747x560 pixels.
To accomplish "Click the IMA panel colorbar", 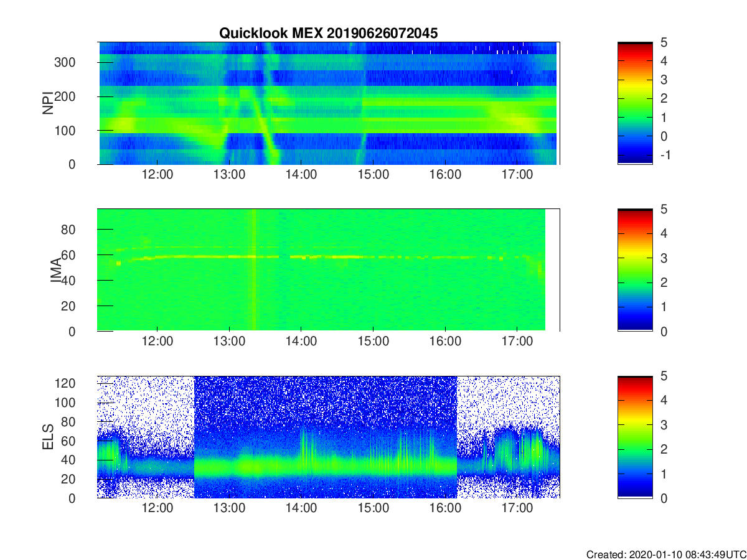I will (x=635, y=270).
